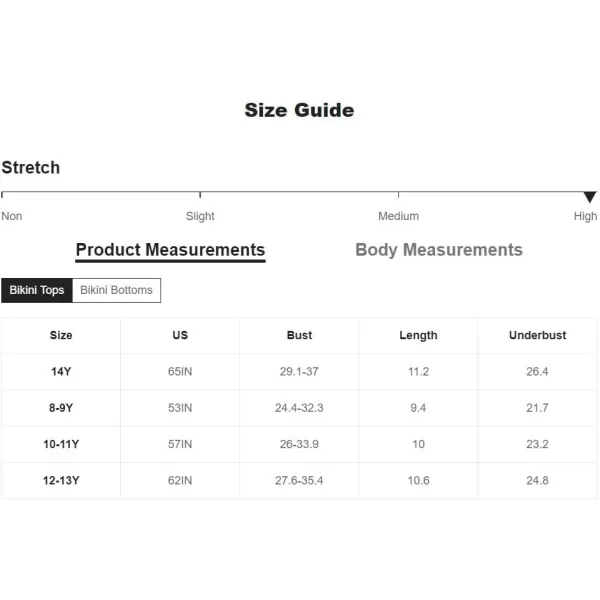Switch to the Body Measurements tab
This screenshot has width=600, height=600.
coord(439,250)
